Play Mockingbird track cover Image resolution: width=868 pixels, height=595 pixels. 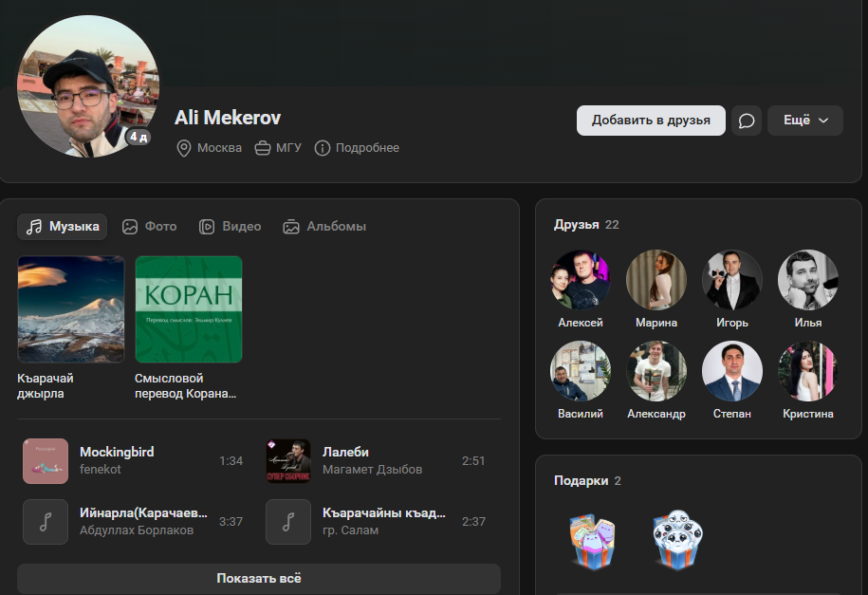click(x=46, y=461)
